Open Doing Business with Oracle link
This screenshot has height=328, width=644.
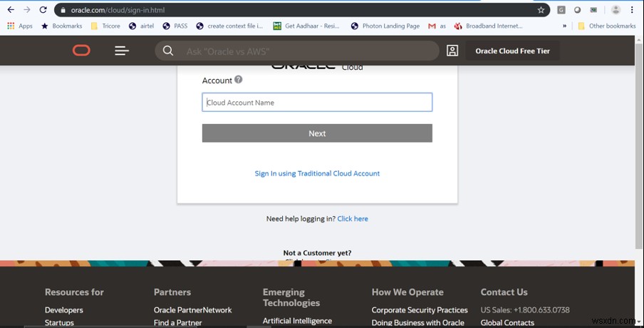coord(418,323)
